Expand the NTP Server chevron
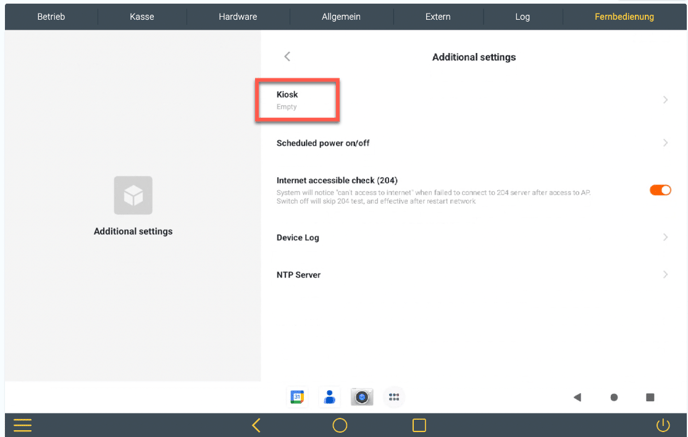Viewport: 688px width, 437px height. (665, 274)
